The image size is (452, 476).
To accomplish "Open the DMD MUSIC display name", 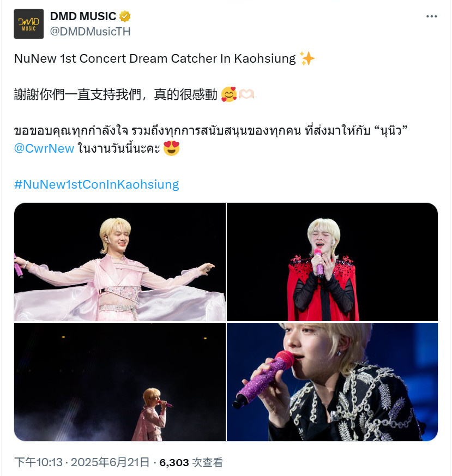I will pos(83,16).
